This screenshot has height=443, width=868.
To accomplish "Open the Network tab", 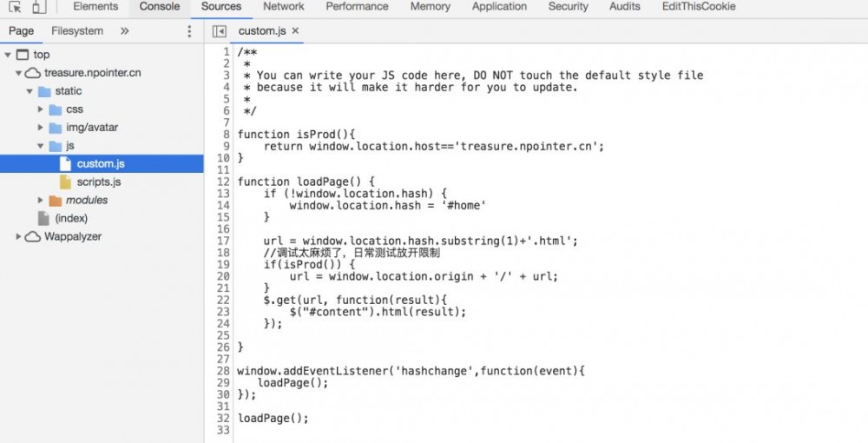I will (x=284, y=7).
